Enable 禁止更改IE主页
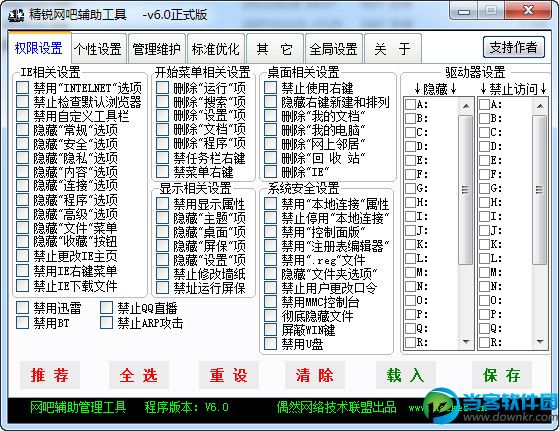Viewport: 559px width, 431px height. pyautogui.click(x=22, y=256)
